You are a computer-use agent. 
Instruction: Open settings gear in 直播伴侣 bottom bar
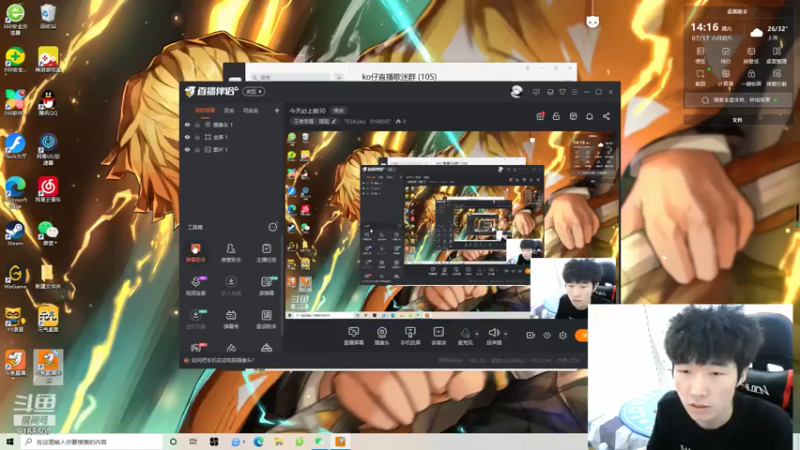point(563,335)
